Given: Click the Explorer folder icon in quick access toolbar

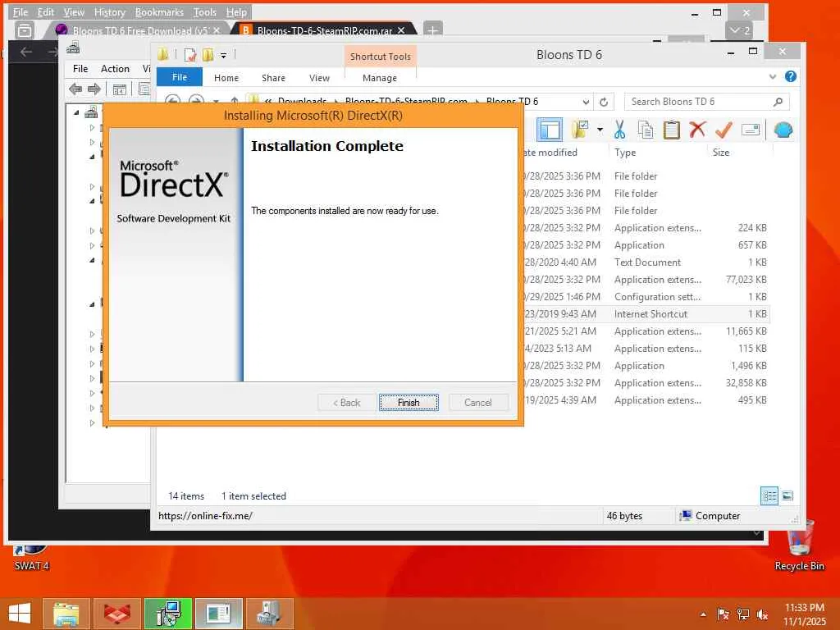Looking at the screenshot, I should (x=163, y=54).
